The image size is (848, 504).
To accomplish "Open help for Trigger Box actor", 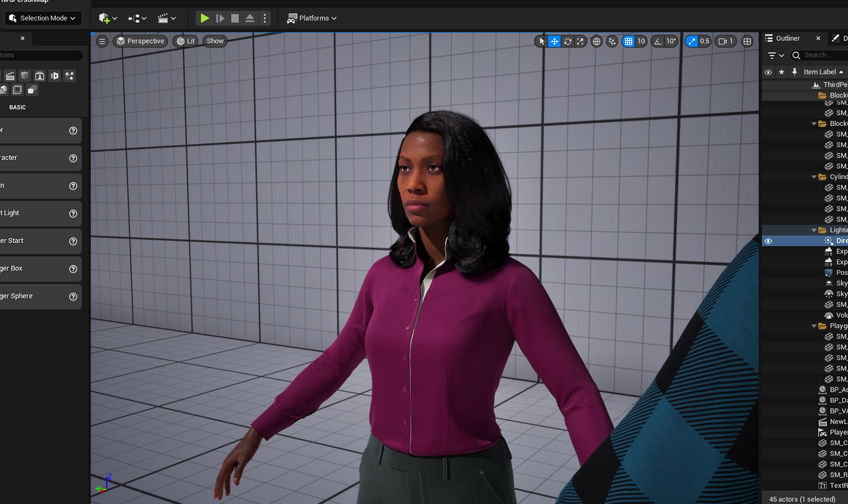I will (73, 269).
